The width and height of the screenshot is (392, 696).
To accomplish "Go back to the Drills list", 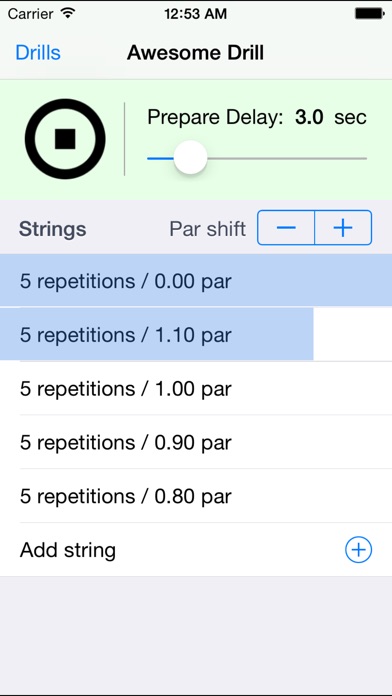I will (x=38, y=53).
